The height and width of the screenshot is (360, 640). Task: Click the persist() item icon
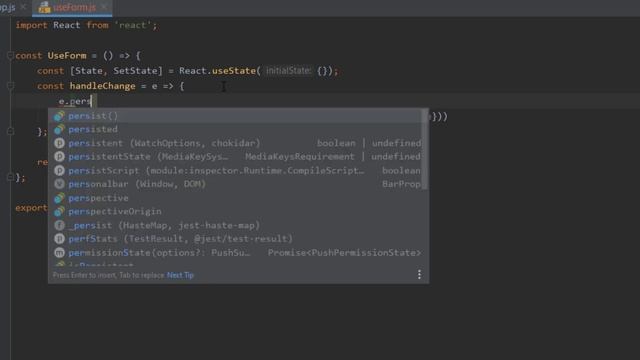tap(60, 116)
